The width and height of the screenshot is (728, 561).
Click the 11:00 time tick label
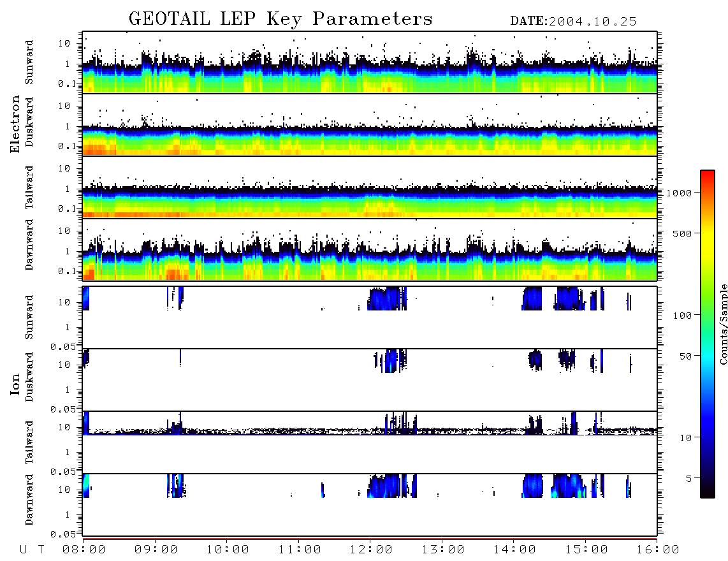click(300, 550)
